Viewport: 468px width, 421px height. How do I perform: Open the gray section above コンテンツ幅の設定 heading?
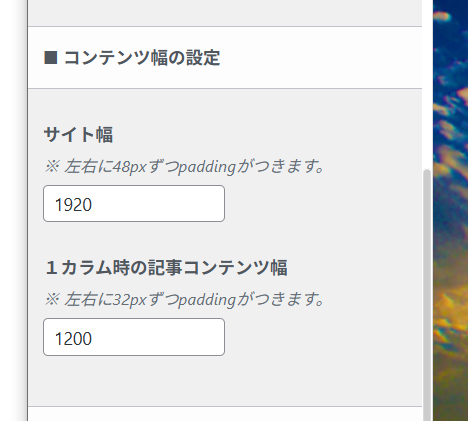pyautogui.click(x=225, y=13)
